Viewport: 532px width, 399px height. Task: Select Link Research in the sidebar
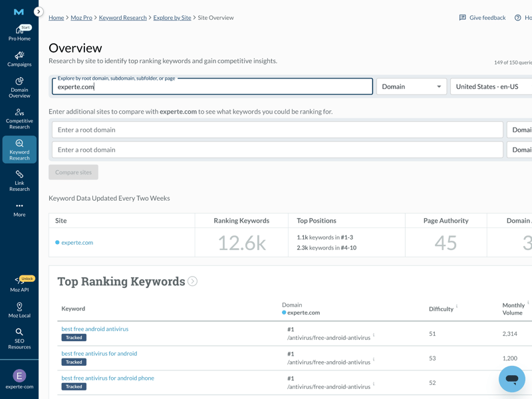click(19, 180)
